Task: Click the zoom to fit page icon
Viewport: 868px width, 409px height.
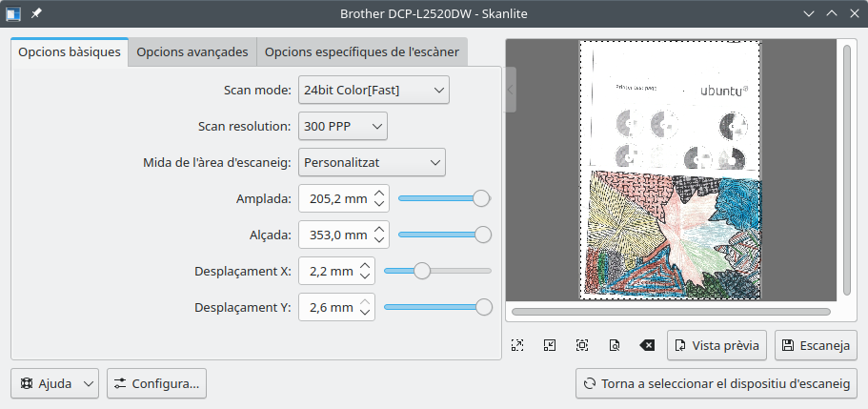Action: point(615,345)
